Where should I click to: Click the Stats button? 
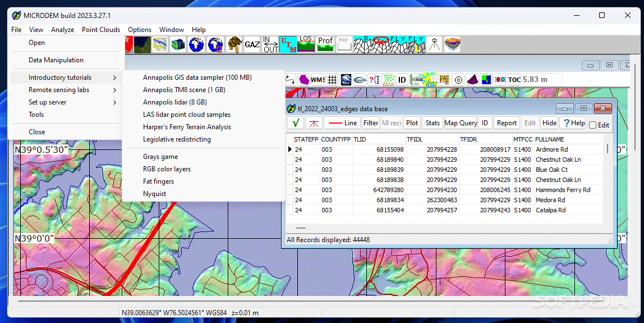(x=433, y=122)
